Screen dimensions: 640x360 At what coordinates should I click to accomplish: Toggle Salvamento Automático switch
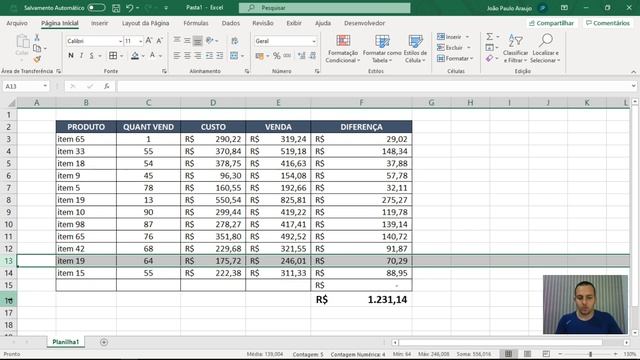96,8
